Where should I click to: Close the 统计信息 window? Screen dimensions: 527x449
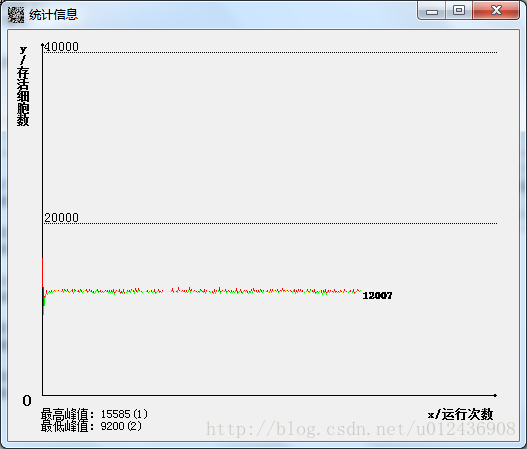496,11
